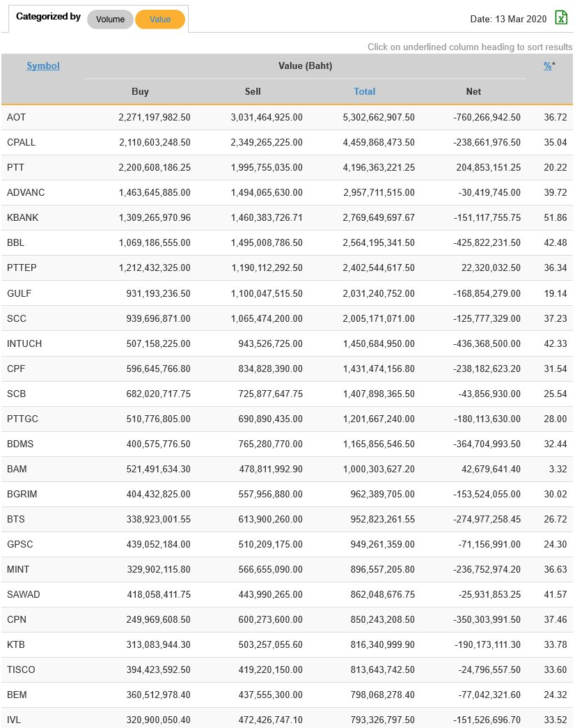Sort results by Symbol column

click(x=43, y=66)
